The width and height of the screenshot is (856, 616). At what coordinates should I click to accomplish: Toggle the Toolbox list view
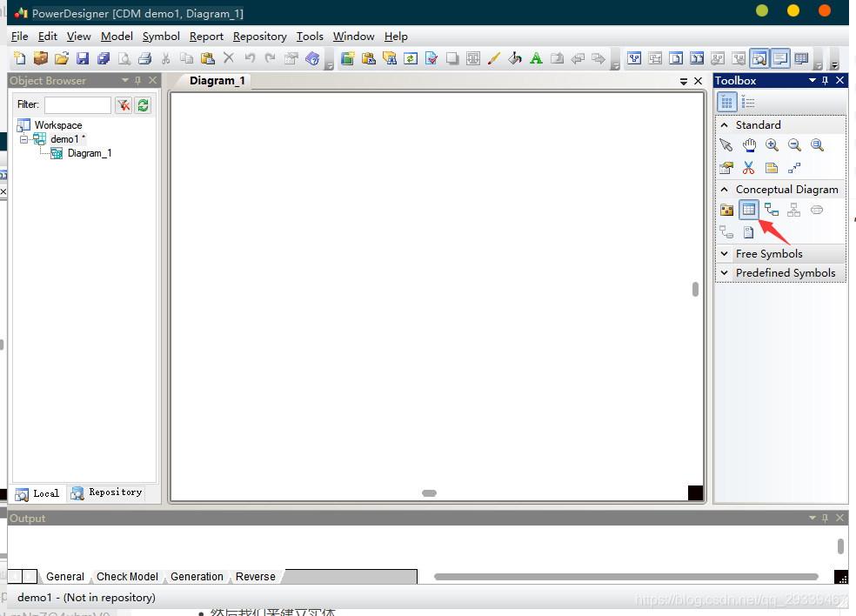click(748, 102)
